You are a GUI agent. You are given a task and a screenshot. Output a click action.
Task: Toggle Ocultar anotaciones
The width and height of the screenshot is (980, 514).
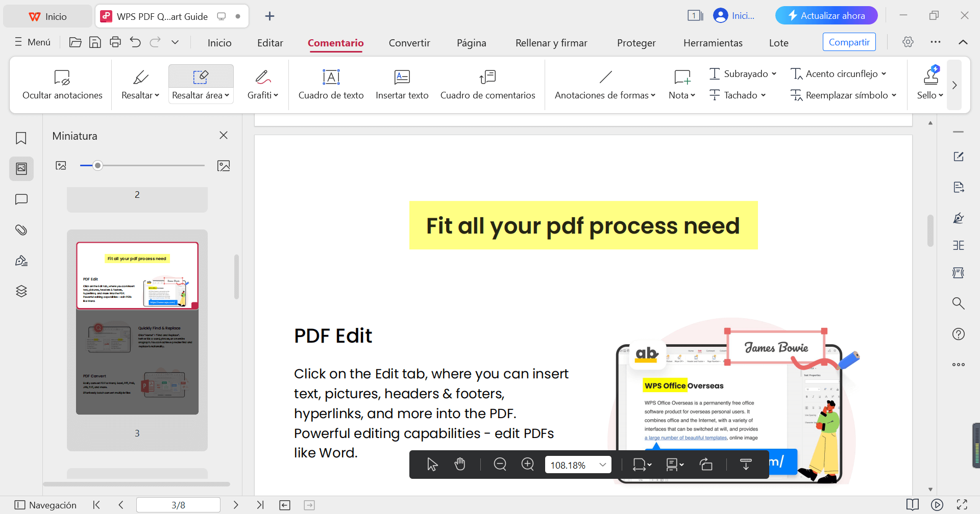62,84
